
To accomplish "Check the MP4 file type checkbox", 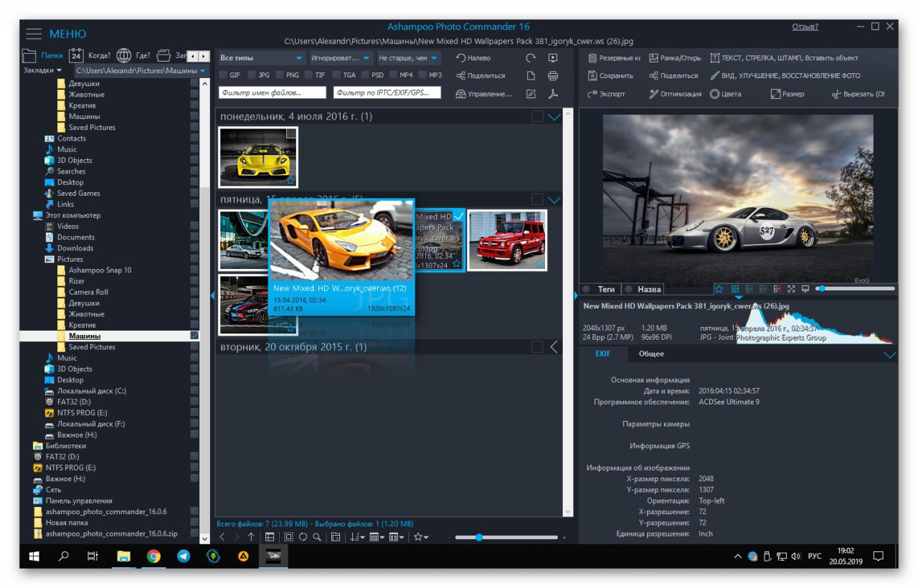I will click(x=394, y=75).
